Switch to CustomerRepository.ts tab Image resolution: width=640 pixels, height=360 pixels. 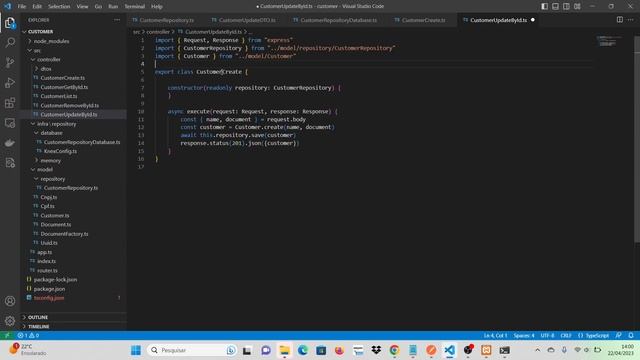click(166, 20)
